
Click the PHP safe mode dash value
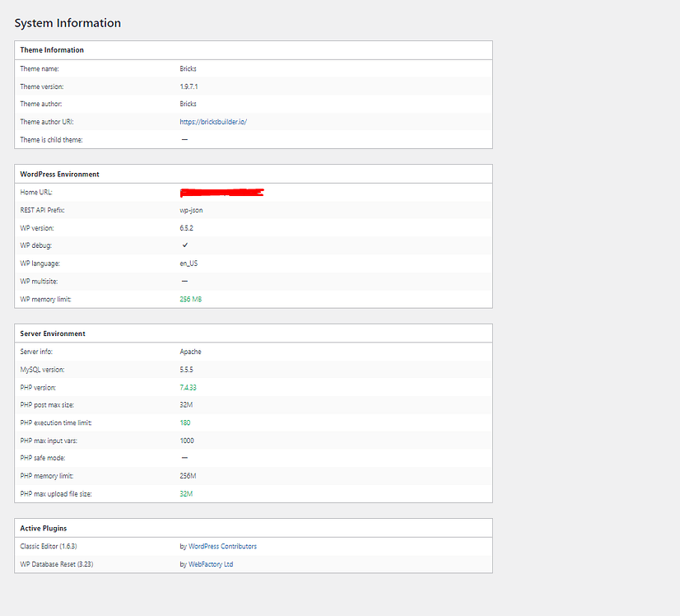point(184,458)
